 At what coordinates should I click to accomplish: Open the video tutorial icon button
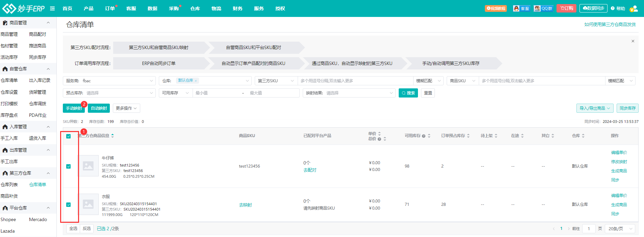point(496,8)
